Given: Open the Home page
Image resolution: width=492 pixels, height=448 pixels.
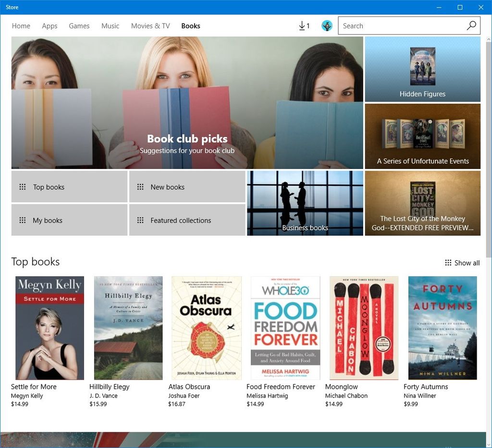Looking at the screenshot, I should click(21, 26).
